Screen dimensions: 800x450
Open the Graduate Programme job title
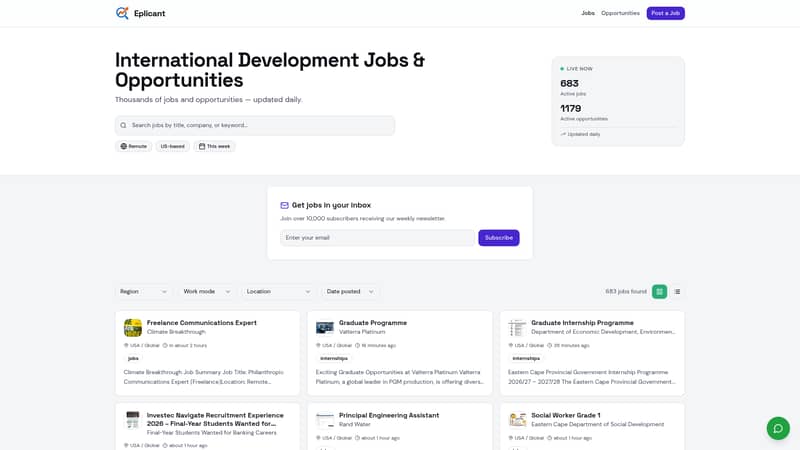coord(373,323)
